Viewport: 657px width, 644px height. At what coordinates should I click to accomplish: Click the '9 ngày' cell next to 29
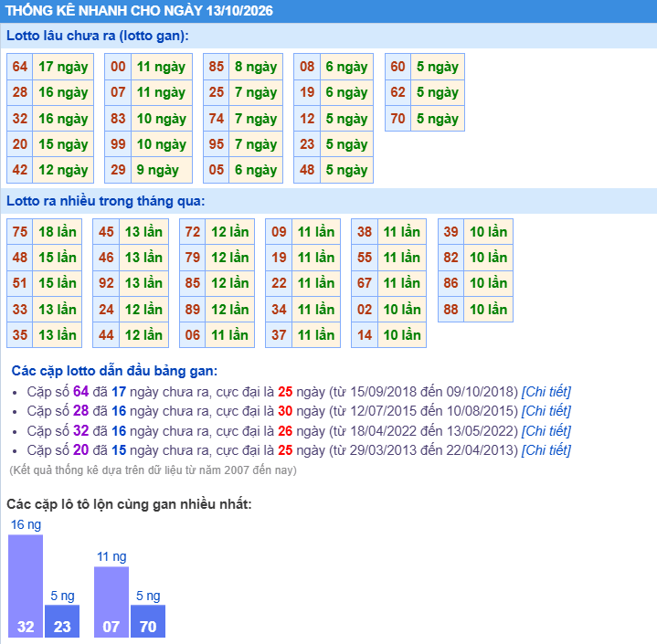tap(162, 170)
